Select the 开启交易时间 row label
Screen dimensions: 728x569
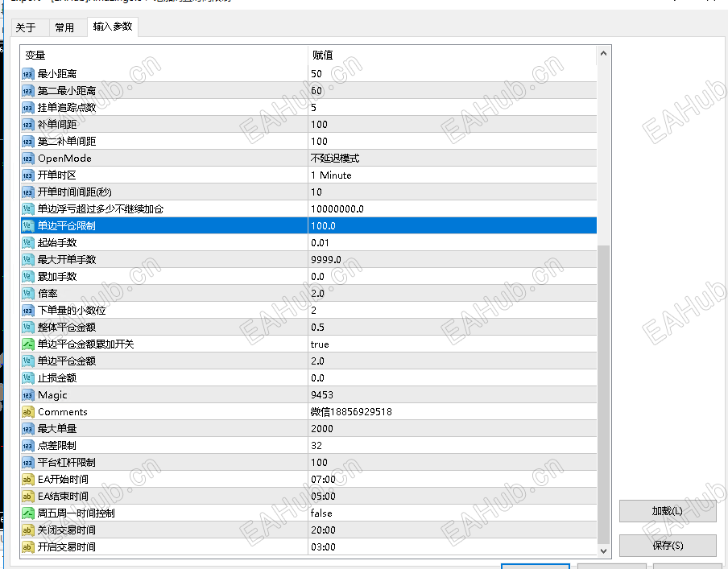pyautogui.click(x=66, y=546)
